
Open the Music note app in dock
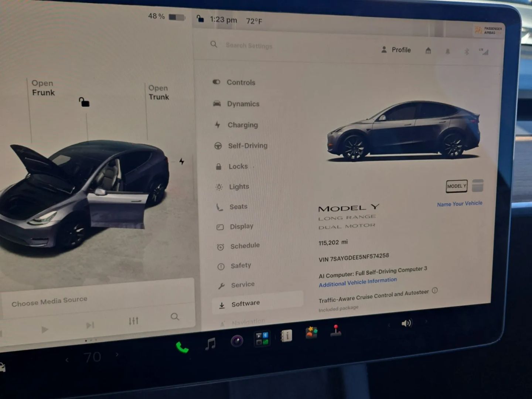[x=210, y=344]
